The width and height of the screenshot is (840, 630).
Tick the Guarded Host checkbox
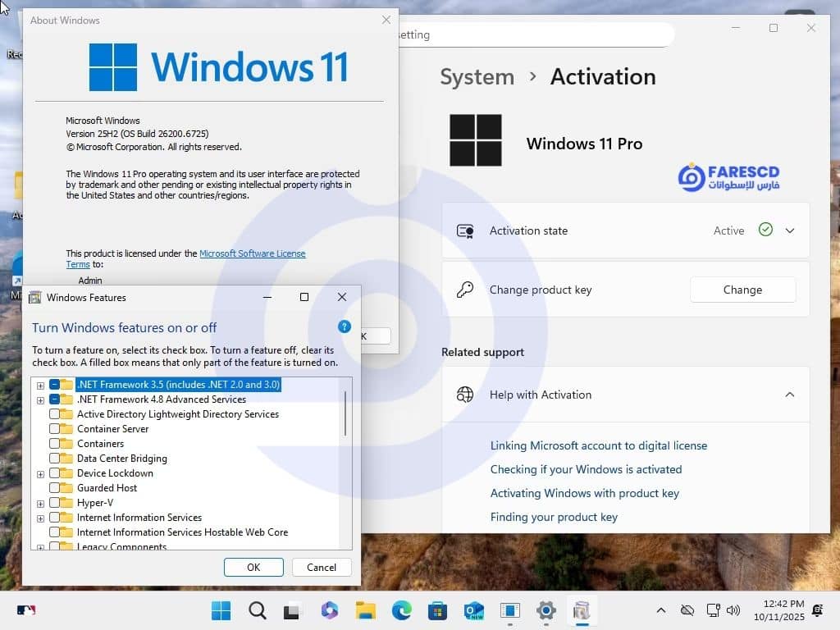tap(55, 488)
